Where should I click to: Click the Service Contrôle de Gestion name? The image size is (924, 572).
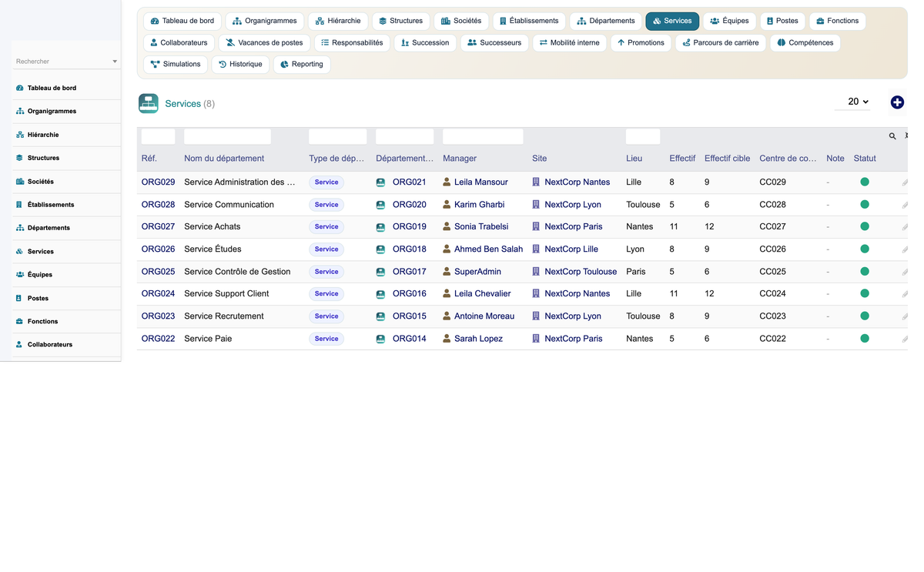click(237, 272)
